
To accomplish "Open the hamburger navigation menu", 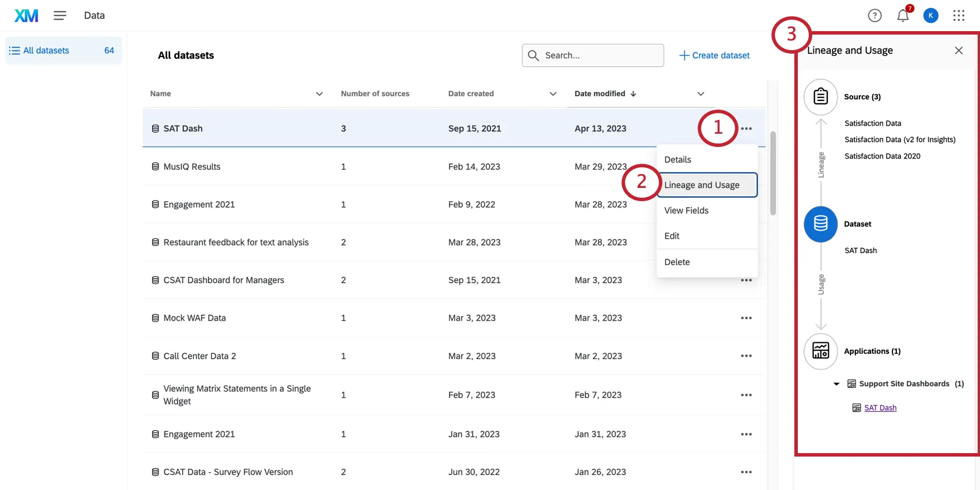I will coord(60,16).
